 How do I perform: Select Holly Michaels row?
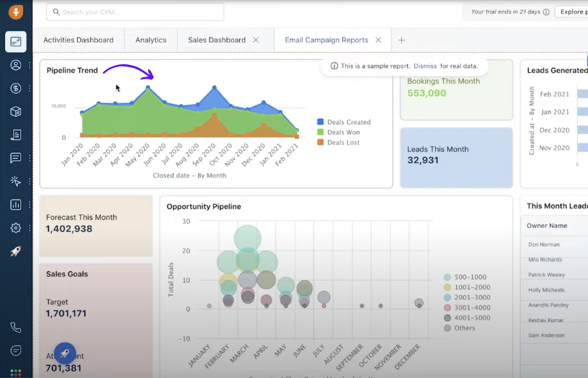[554, 290]
